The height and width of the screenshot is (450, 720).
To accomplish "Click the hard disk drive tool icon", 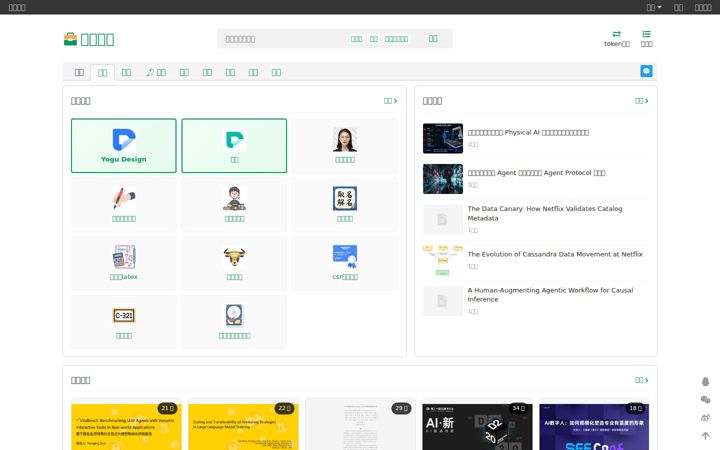I will coord(234,315).
